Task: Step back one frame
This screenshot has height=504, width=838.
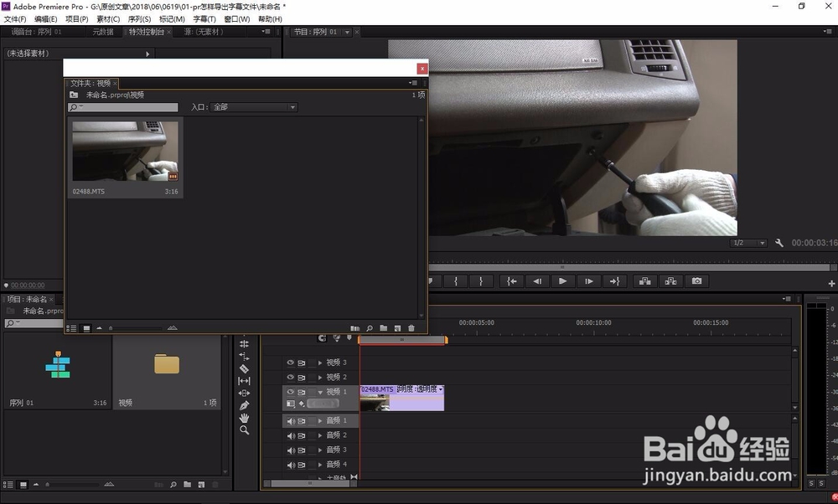Action: coord(538,281)
